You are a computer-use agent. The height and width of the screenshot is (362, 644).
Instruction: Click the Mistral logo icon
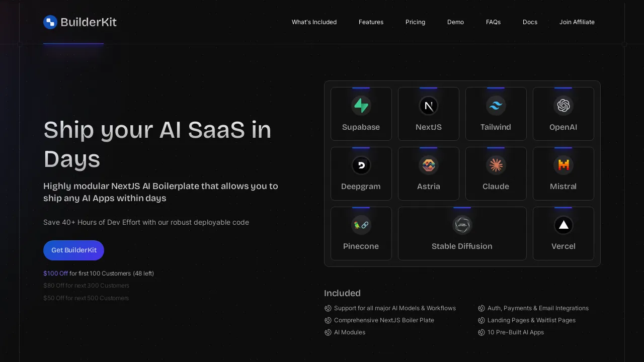coord(563,165)
